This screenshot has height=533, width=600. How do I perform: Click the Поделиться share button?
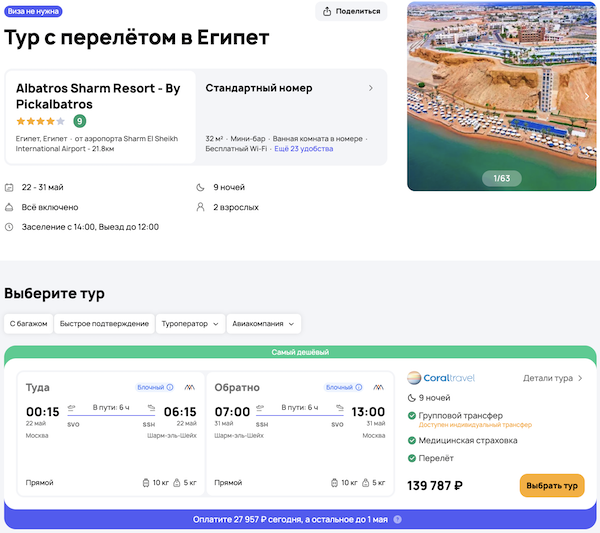(351, 11)
